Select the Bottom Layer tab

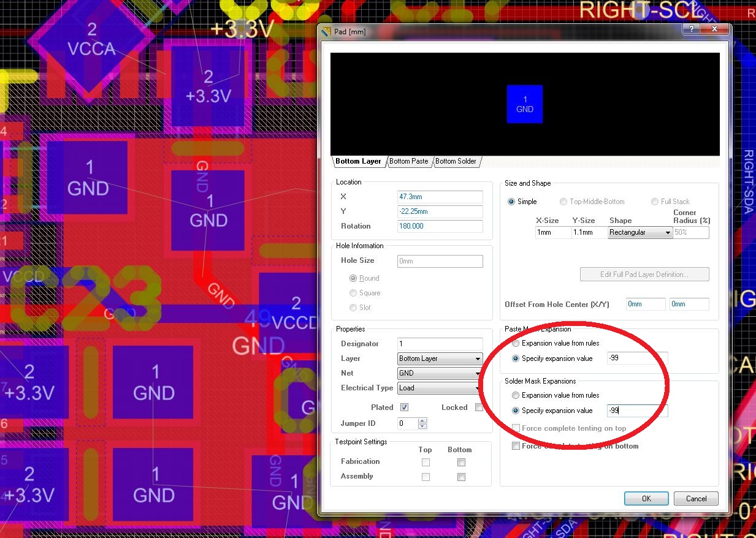[x=358, y=161]
